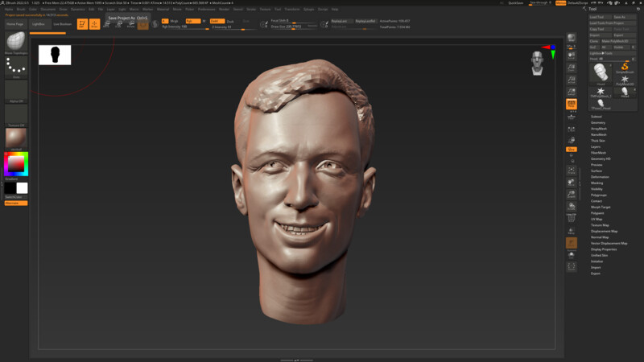Image resolution: width=644 pixels, height=362 pixels.
Task: Select the SimpleBrush tool icon
Action: (x=625, y=68)
